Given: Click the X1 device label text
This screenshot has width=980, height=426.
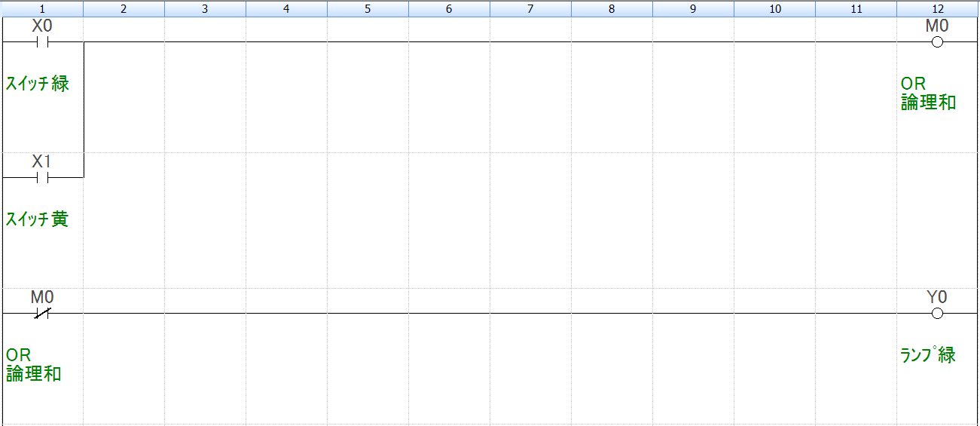Looking at the screenshot, I should 42,161.
